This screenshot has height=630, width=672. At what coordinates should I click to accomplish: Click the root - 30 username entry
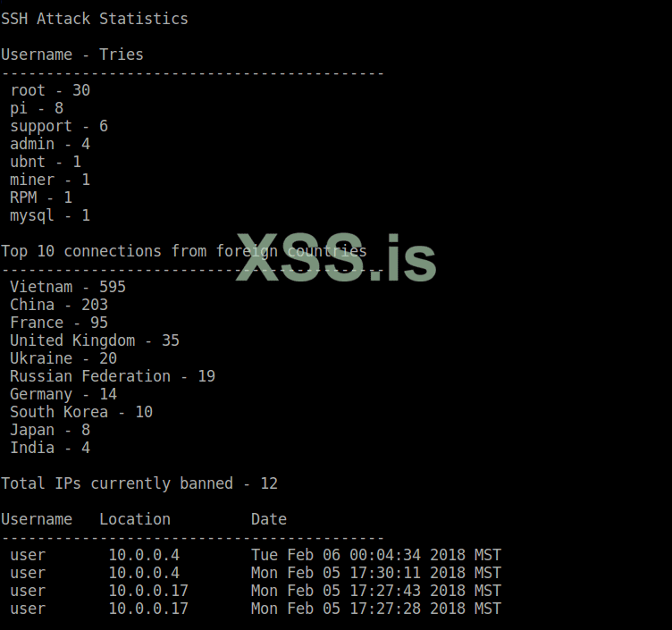coord(50,90)
